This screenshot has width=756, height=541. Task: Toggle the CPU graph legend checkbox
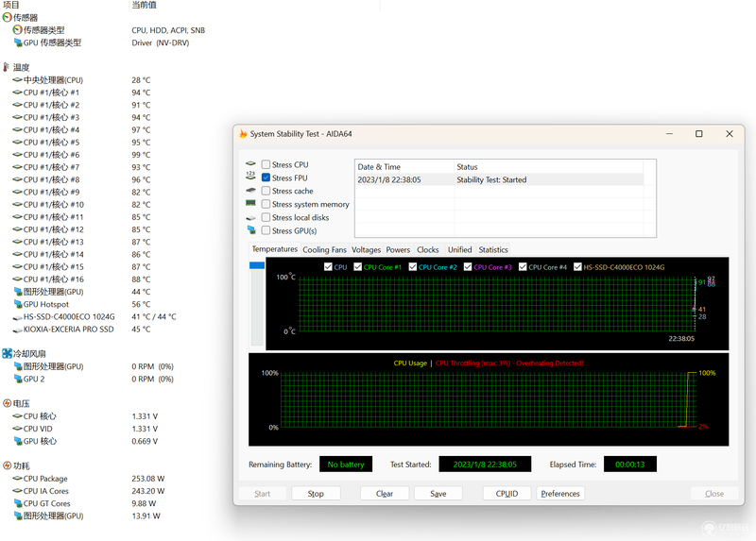click(328, 267)
